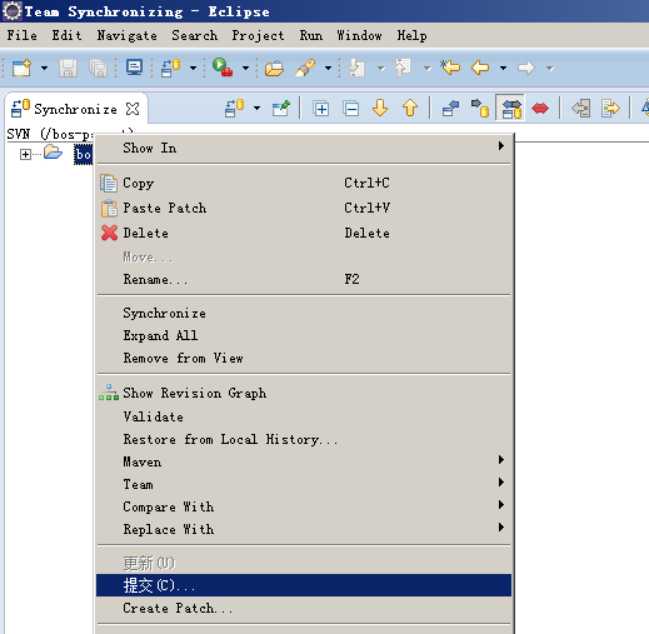649x634 pixels.
Task: Go to next difference down arrow
Action: [x=380, y=108]
